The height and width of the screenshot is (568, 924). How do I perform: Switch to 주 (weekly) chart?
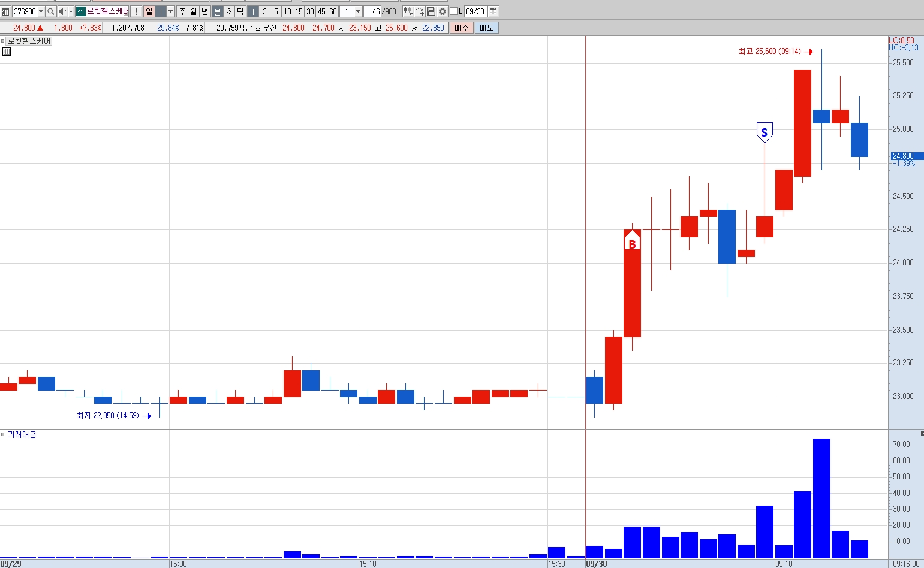[182, 11]
